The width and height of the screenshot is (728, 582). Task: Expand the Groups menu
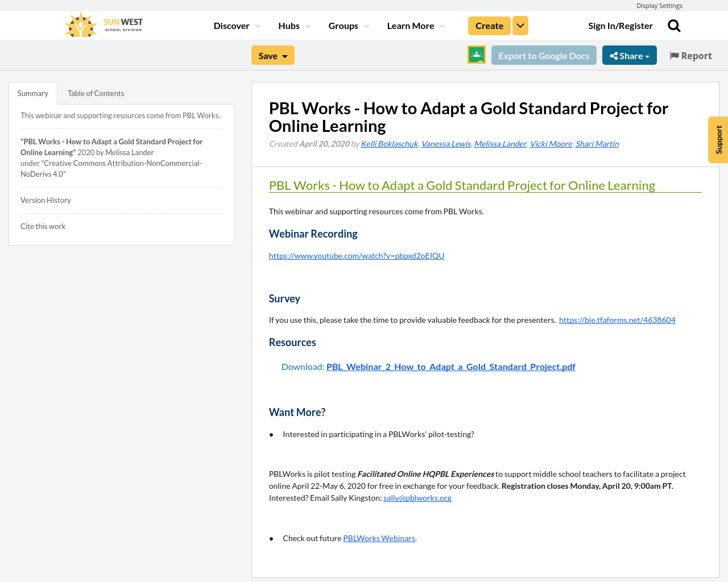pyautogui.click(x=346, y=25)
